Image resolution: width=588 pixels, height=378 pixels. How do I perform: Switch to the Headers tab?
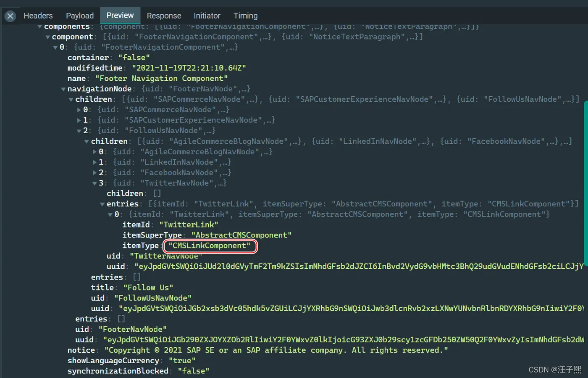[x=38, y=16]
